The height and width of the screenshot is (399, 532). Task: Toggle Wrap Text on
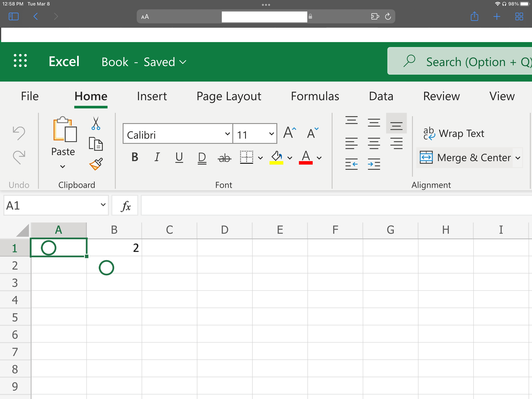pos(454,134)
